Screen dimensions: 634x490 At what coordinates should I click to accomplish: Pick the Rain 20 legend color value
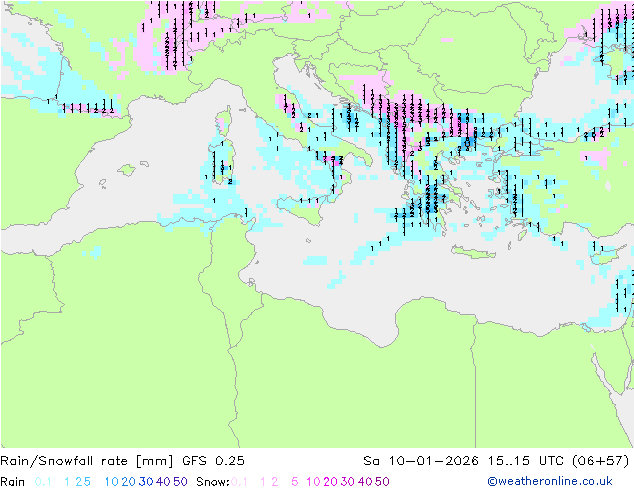point(128,482)
